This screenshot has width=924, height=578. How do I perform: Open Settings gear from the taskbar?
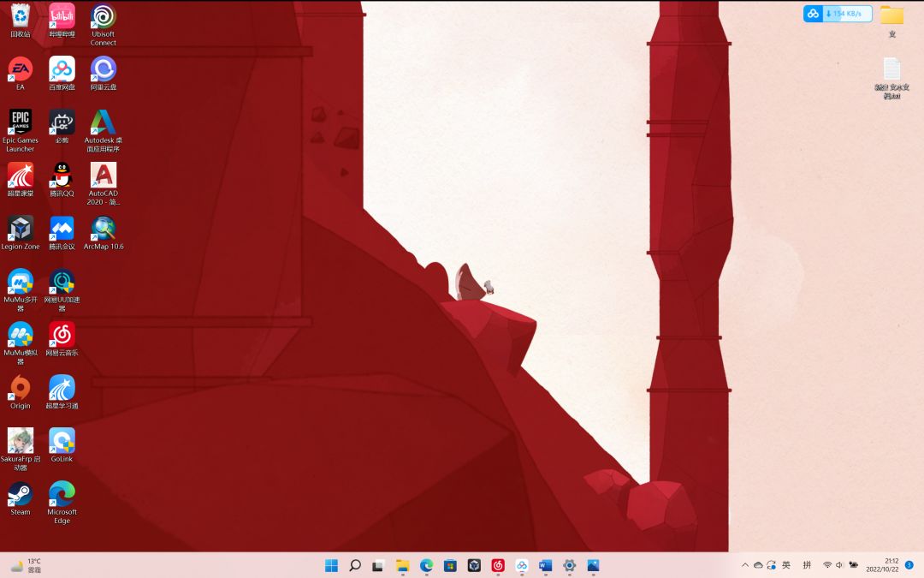[x=569, y=566]
